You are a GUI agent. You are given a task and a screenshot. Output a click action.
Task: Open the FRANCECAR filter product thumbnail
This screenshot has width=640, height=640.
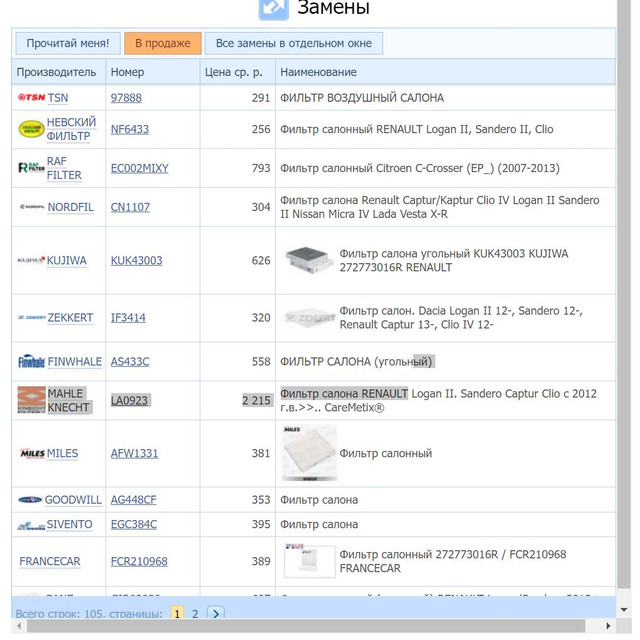tap(309, 561)
